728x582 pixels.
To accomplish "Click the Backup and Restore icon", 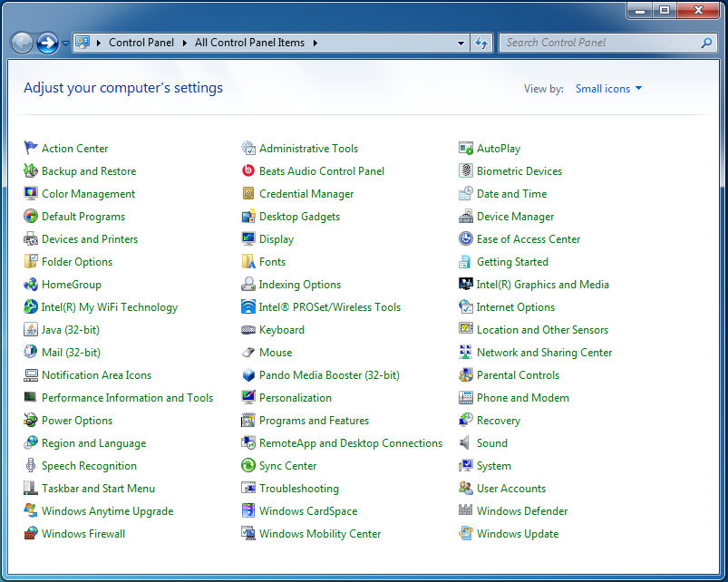I will coord(31,170).
